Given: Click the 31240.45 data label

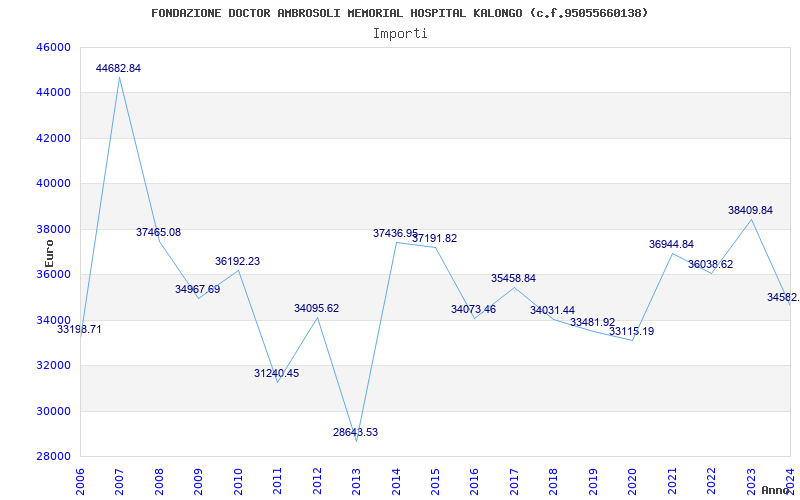Looking at the screenshot, I should [x=277, y=373].
